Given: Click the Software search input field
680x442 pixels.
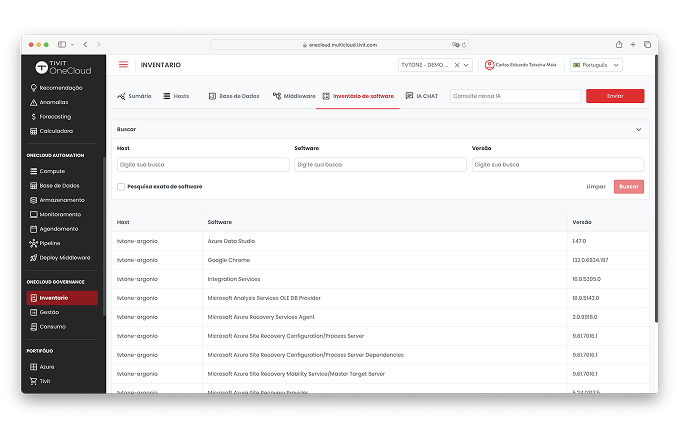Looking at the screenshot, I should coord(380,164).
